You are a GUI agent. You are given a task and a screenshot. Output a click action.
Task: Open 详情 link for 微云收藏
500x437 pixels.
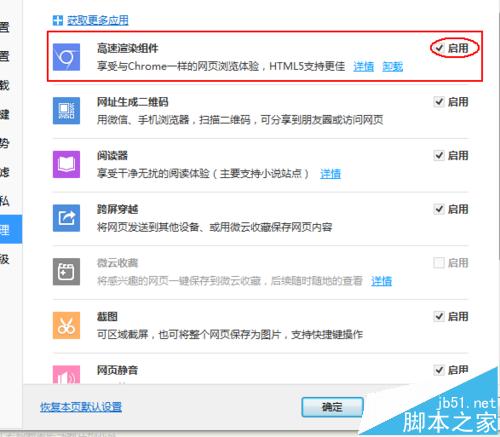[x=382, y=281]
